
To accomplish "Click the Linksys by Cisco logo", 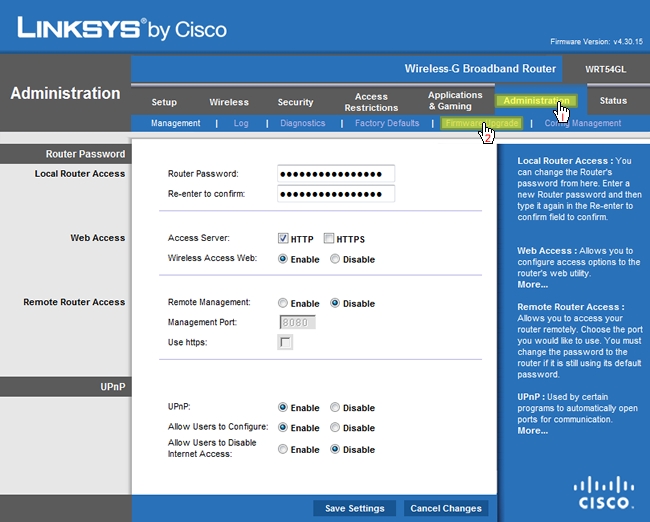I will pyautogui.click(x=121, y=29).
